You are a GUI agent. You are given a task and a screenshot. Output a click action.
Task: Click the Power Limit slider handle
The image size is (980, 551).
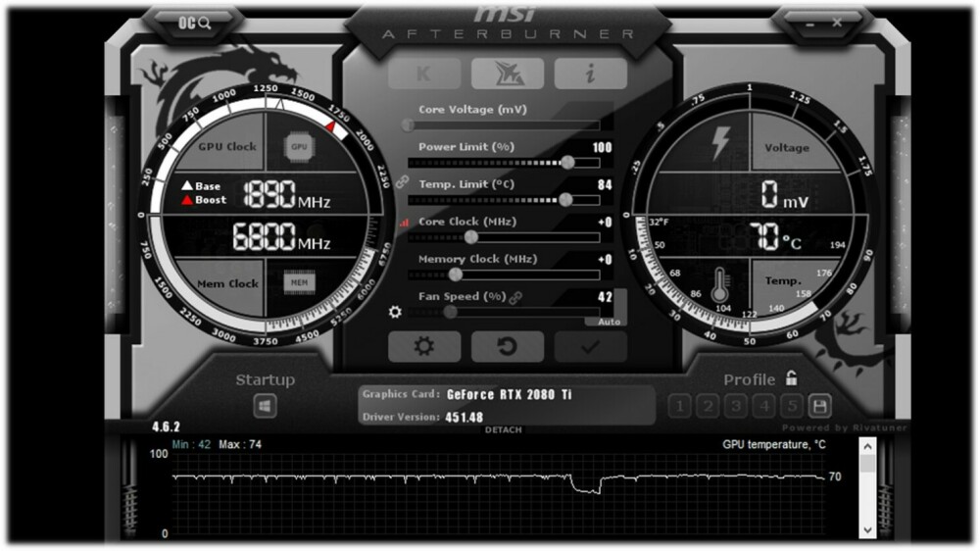tap(567, 163)
